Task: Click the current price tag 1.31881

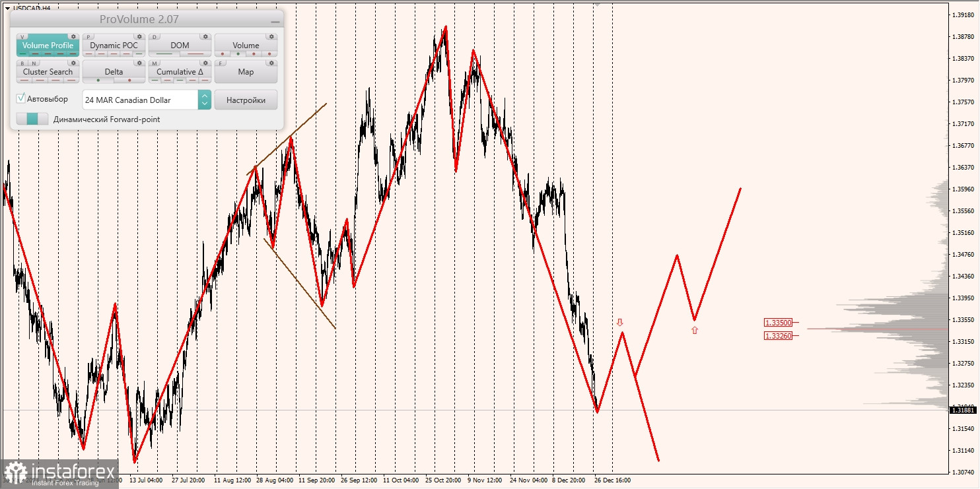Action: click(963, 410)
